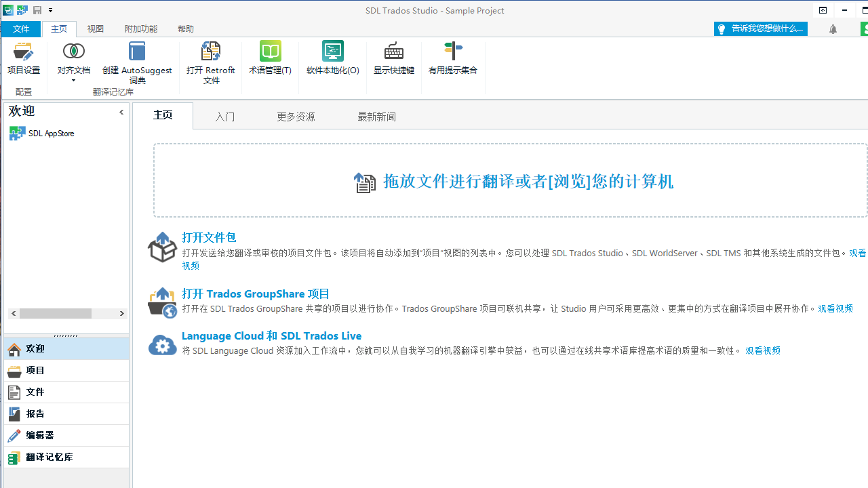
Task: Click the document icon in the drop zone
Action: click(x=365, y=182)
